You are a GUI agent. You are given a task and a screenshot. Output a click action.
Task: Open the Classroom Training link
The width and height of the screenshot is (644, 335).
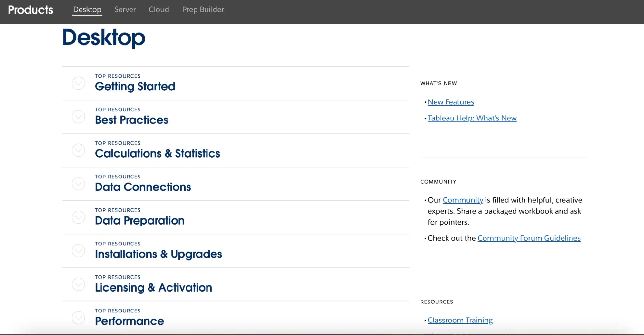[x=460, y=320]
